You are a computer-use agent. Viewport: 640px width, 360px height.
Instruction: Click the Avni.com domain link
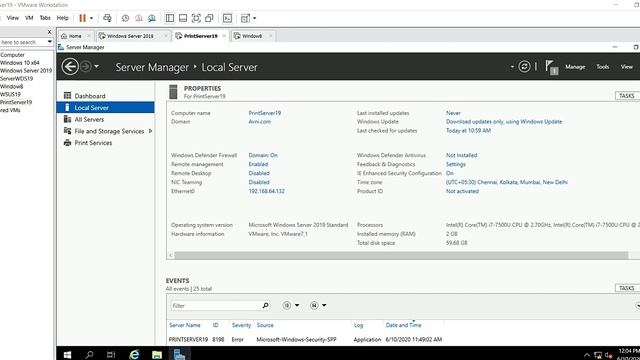[260, 122]
